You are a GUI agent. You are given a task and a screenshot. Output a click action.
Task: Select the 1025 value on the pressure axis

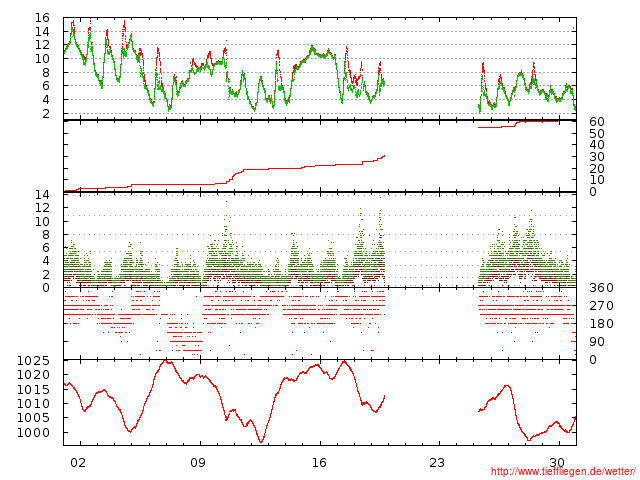pyautogui.click(x=33, y=361)
